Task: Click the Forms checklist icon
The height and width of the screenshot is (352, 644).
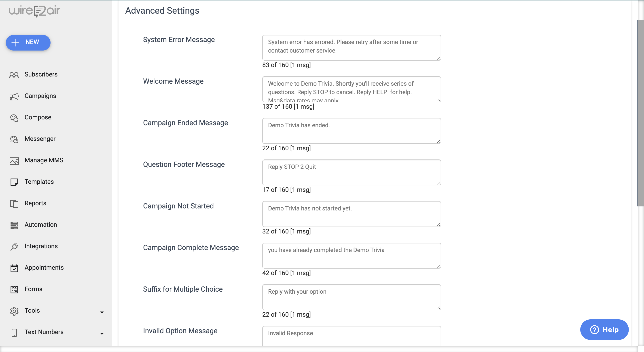Action: pos(14,290)
